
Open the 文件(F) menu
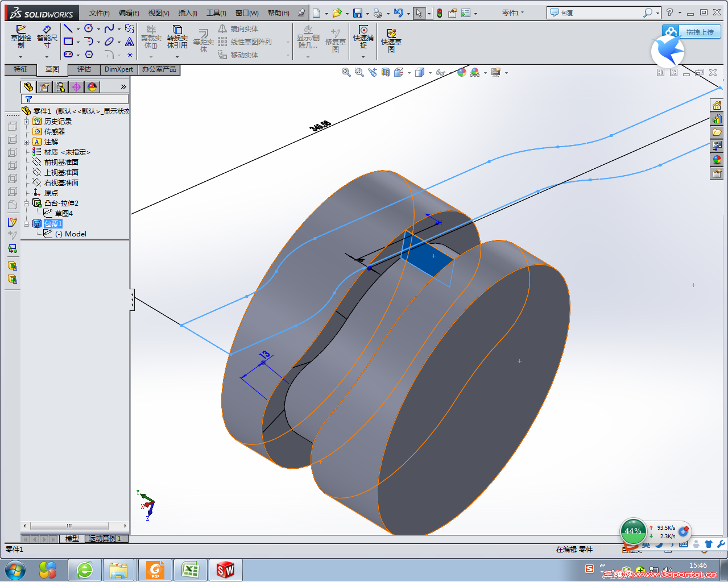[99, 13]
